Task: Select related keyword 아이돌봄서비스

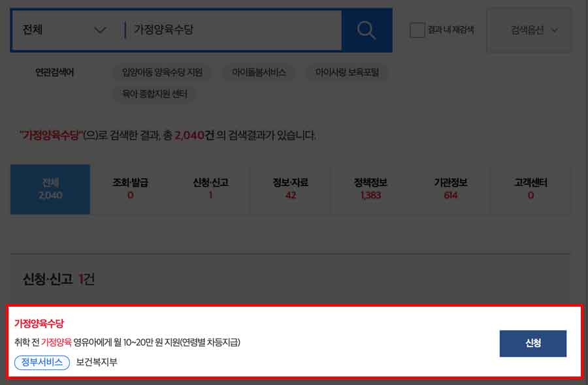Action: coord(259,72)
